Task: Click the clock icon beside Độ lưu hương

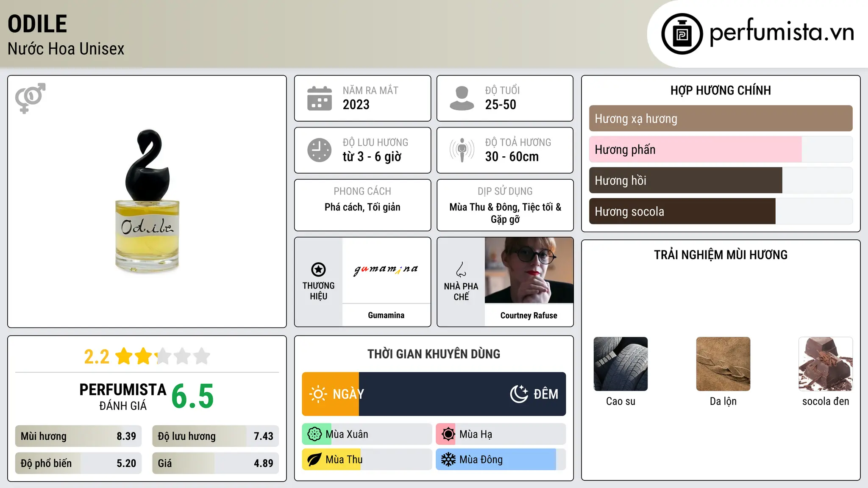Action: 320,150
